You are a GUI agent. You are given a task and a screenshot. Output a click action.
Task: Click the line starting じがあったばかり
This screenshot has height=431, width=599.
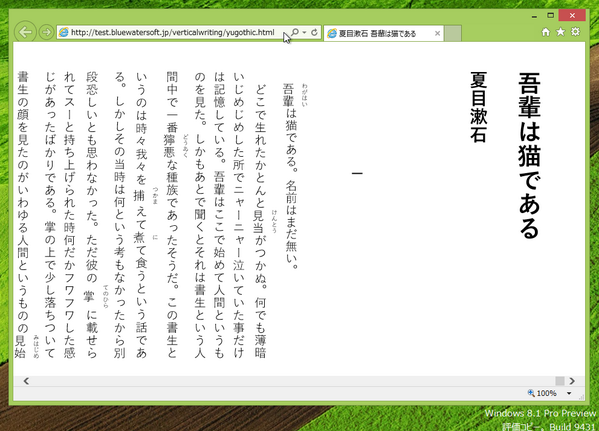tap(50, 215)
